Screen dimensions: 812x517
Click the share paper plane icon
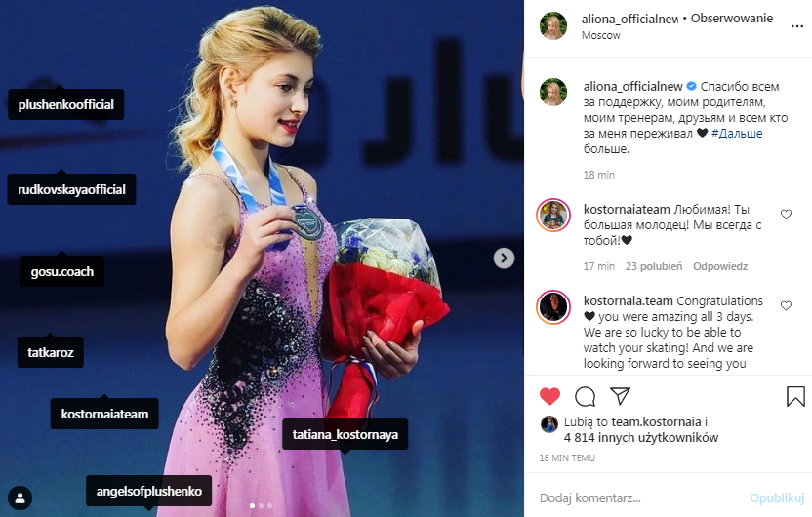tap(620, 396)
